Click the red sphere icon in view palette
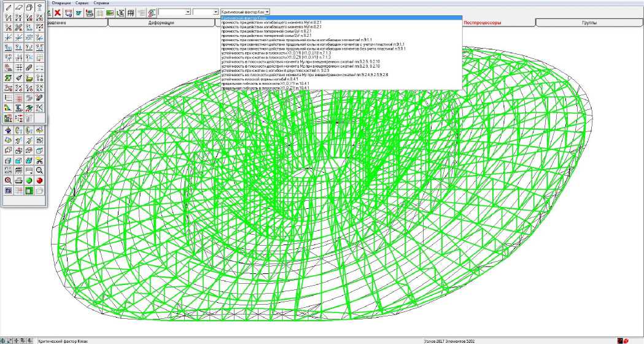Image resolution: width=644 pixels, height=344 pixels. (39, 181)
